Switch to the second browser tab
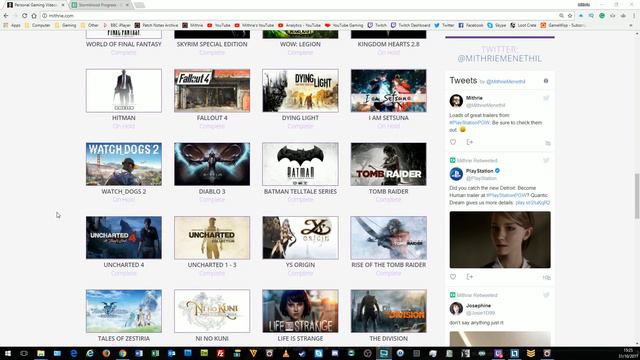Image resolution: width=640 pixels, height=360 pixels. pos(100,5)
